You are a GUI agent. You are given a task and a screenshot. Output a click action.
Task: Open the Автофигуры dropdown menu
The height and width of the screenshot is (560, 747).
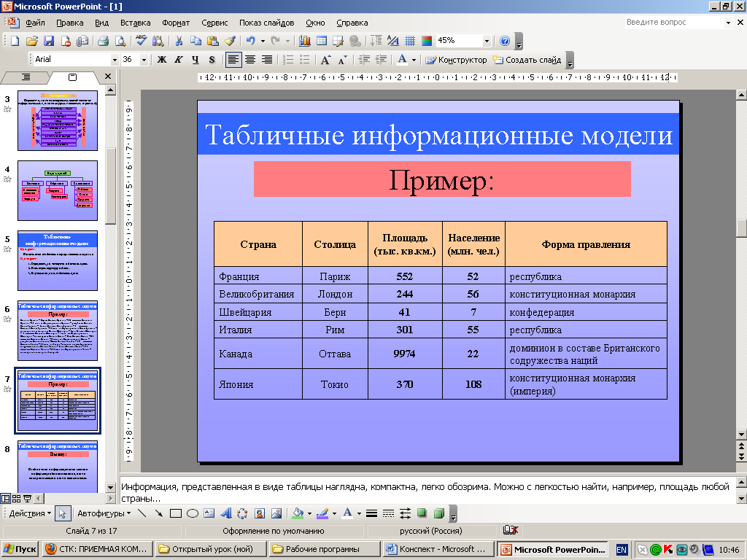(104, 513)
